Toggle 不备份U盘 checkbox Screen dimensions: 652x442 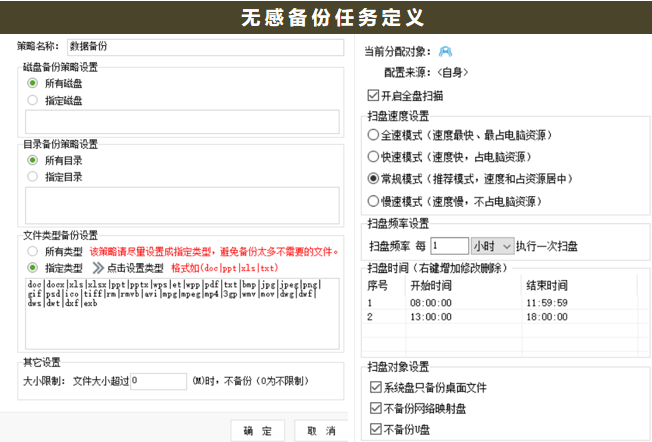tap(375, 429)
